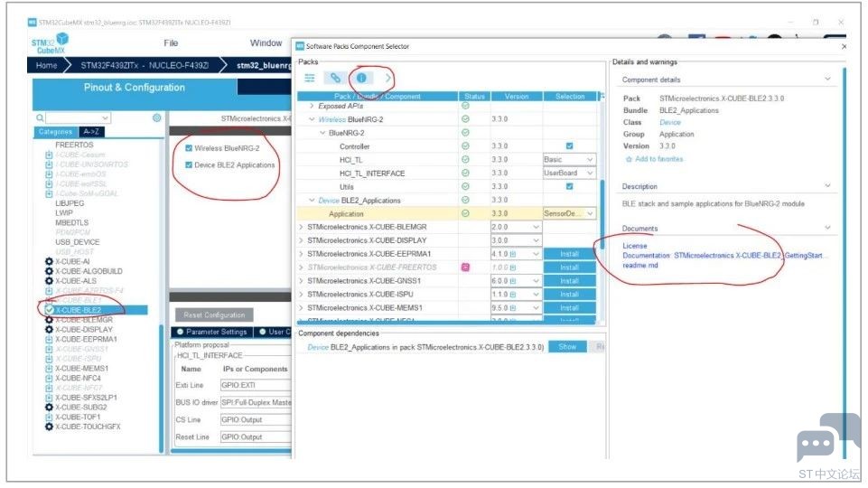Uncheck the Controller selection checkbox

coord(570,145)
